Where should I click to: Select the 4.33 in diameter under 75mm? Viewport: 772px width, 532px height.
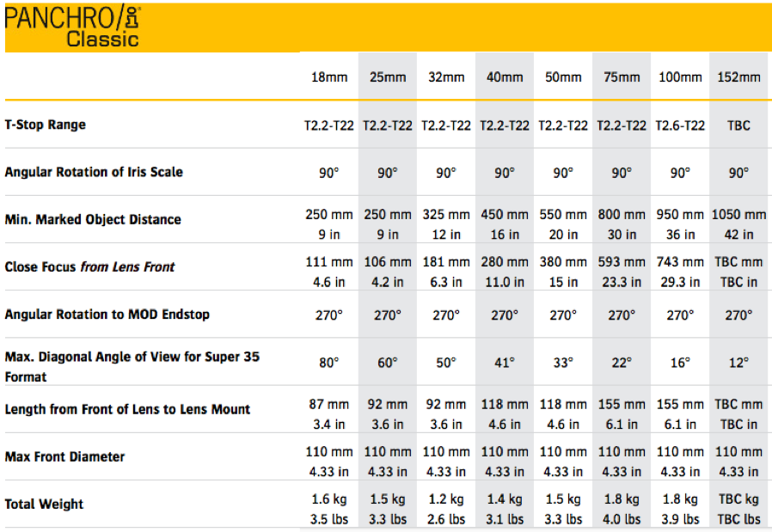(x=622, y=472)
